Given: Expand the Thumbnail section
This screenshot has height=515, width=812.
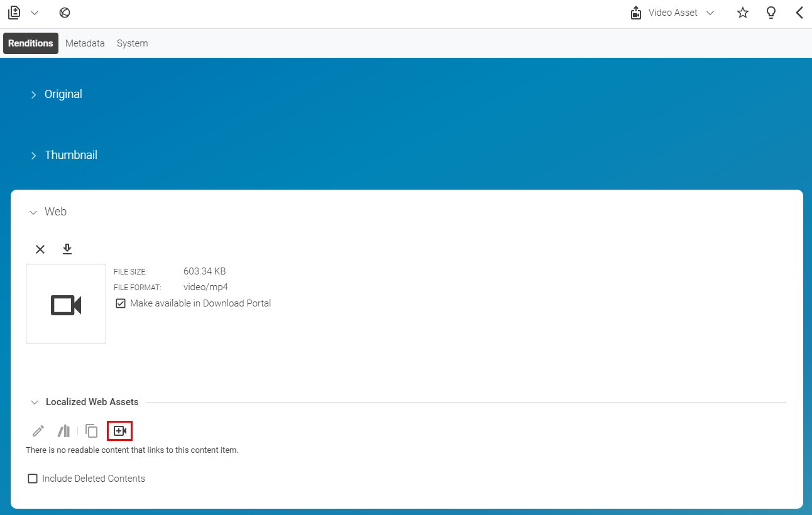Looking at the screenshot, I should pyautogui.click(x=34, y=155).
